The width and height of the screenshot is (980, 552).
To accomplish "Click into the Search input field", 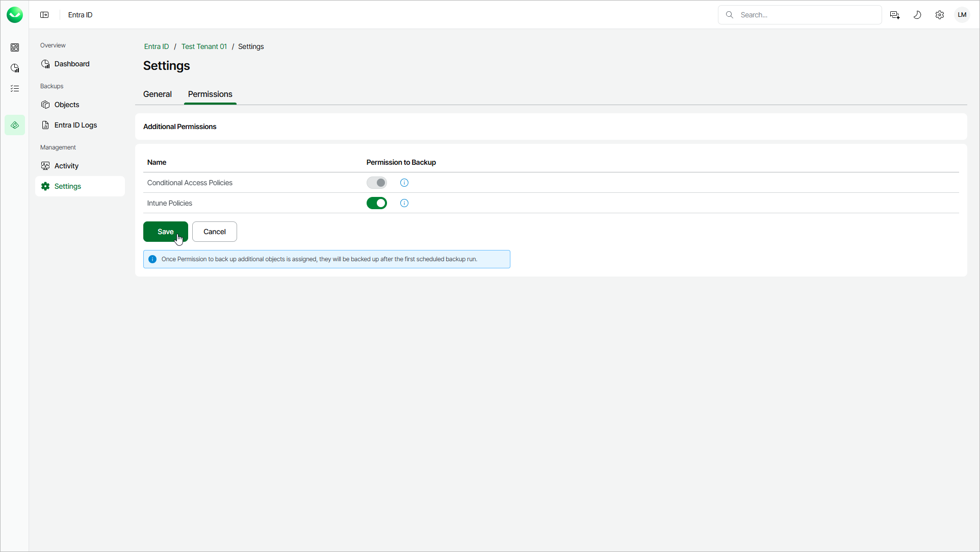I will 806,15.
